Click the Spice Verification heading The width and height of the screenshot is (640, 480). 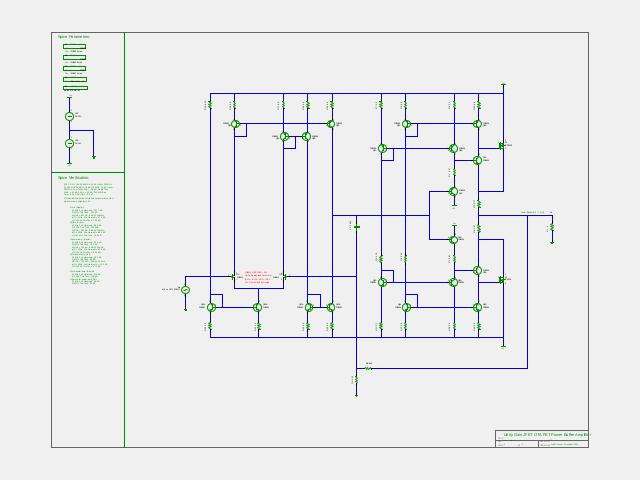pyautogui.click(x=73, y=178)
